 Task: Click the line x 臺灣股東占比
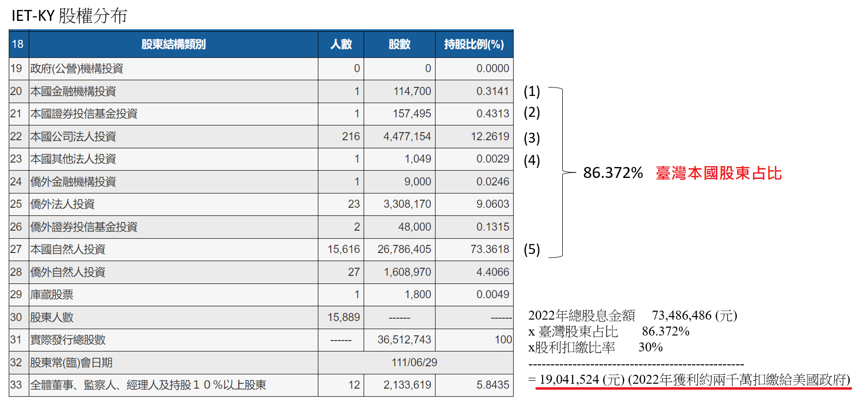click(x=573, y=332)
